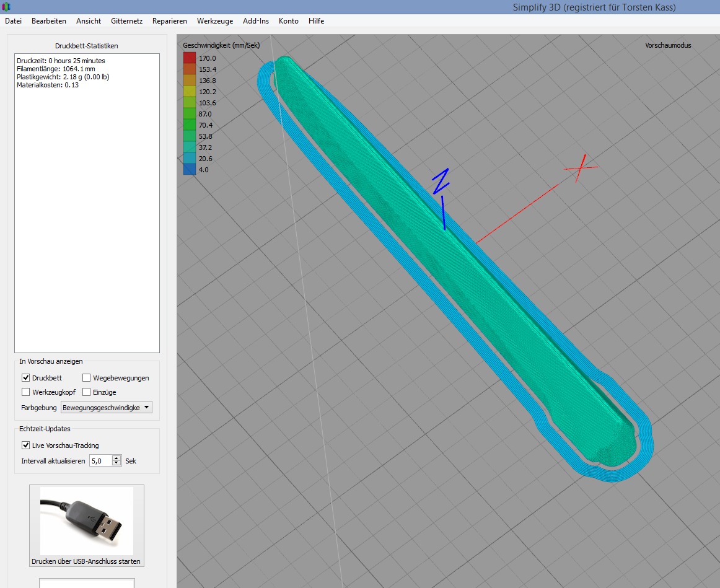Screen dimensions: 720x588
Task: Click the red 170.0 speed legend swatch
Action: [189, 58]
